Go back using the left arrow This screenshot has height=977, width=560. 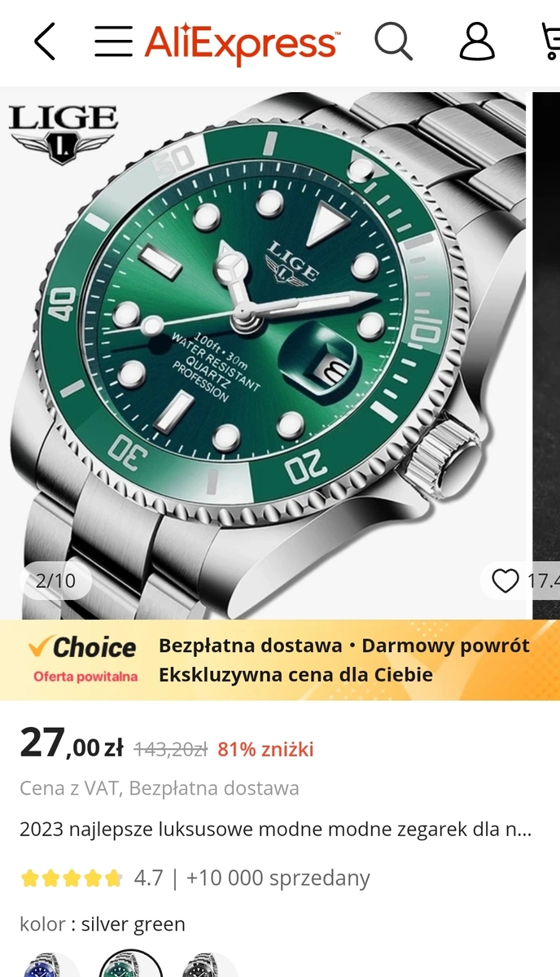[x=45, y=42]
